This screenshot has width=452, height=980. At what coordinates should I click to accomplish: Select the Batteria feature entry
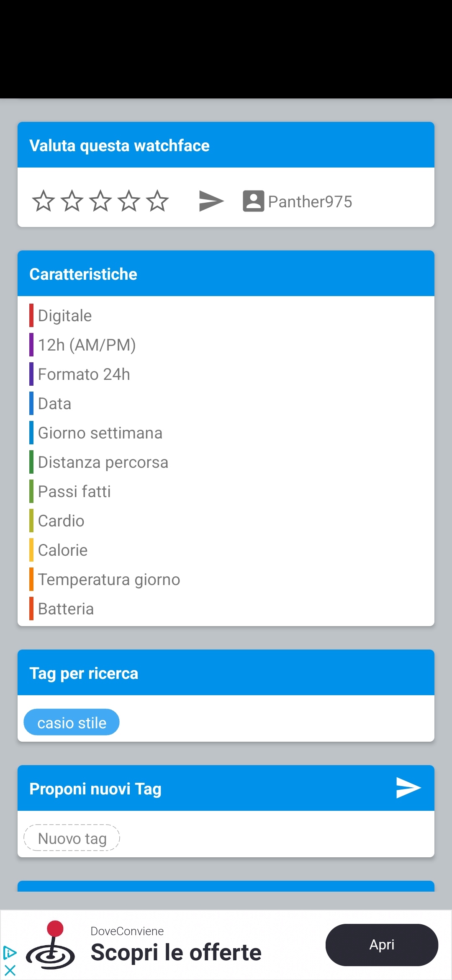[x=66, y=609]
